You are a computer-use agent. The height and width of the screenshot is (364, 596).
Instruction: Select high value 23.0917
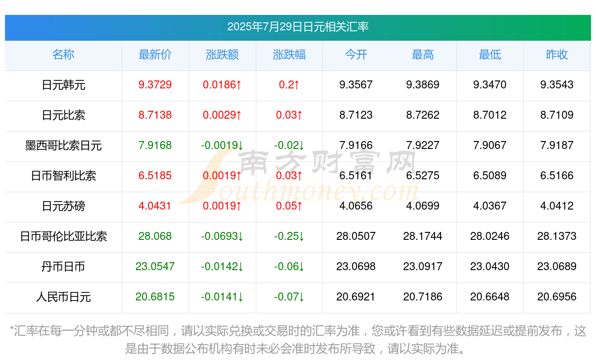coord(423,267)
